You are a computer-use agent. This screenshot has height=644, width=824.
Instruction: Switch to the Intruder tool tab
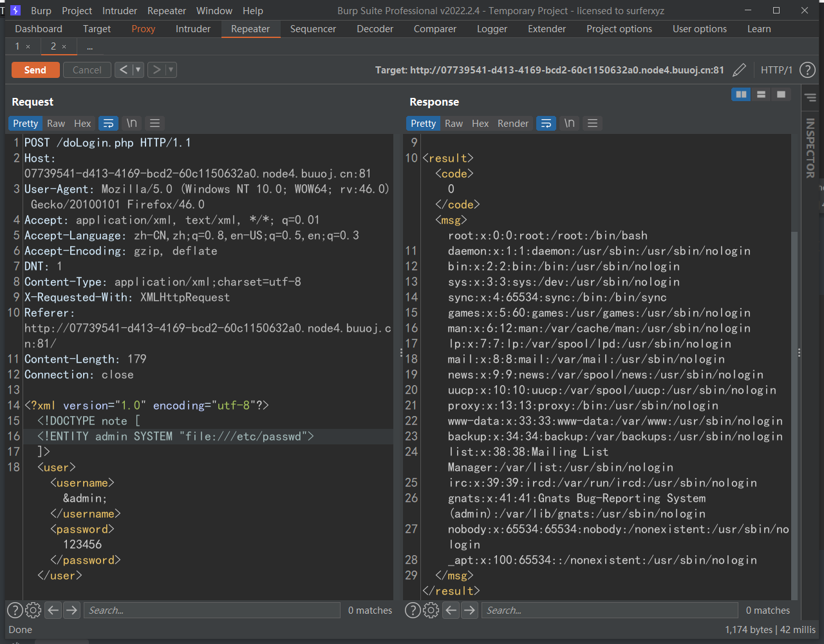[x=193, y=29]
